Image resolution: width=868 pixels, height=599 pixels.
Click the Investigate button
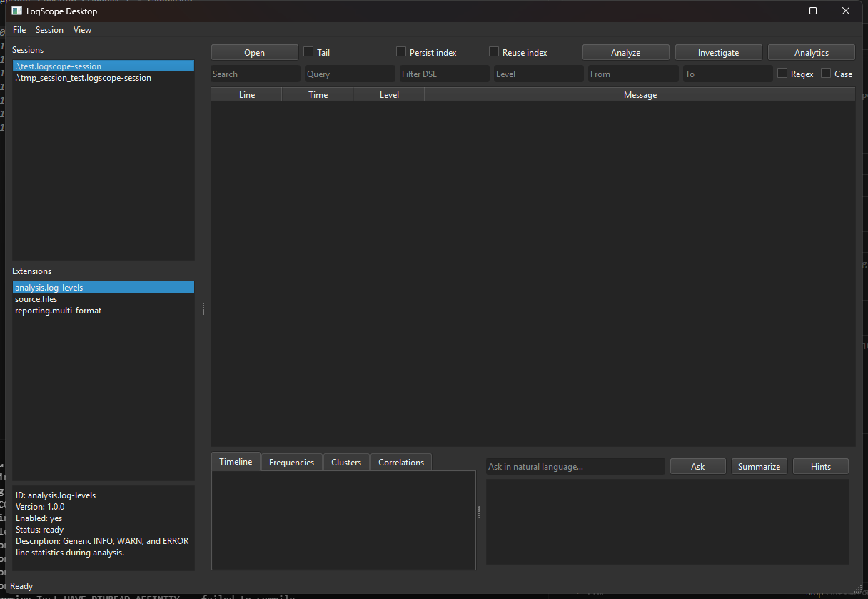(719, 53)
